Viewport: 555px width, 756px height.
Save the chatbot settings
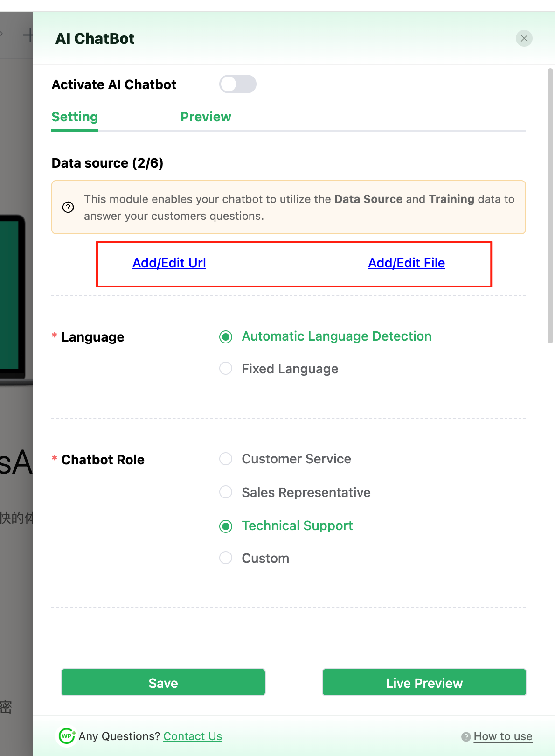[163, 682]
